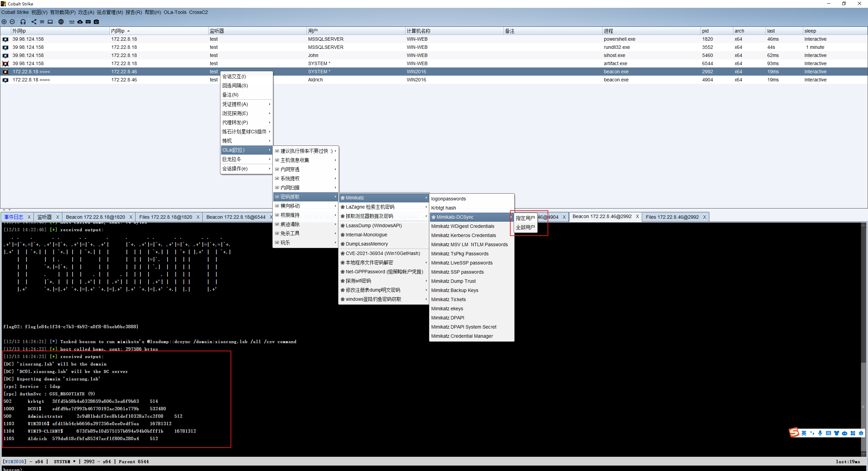Expand the 凭证提权(A) submenu
The height and width of the screenshot is (471, 868).
[x=246, y=104]
